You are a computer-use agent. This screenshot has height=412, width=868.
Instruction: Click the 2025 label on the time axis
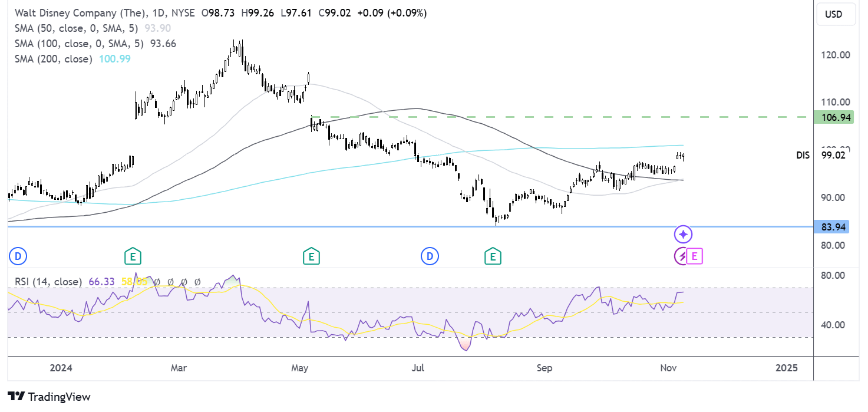coord(786,368)
